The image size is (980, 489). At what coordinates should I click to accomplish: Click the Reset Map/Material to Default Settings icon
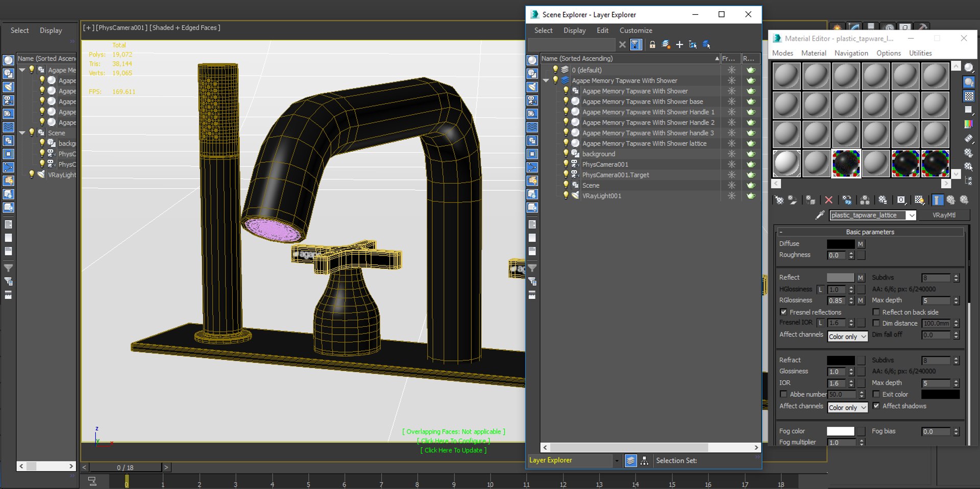828,200
